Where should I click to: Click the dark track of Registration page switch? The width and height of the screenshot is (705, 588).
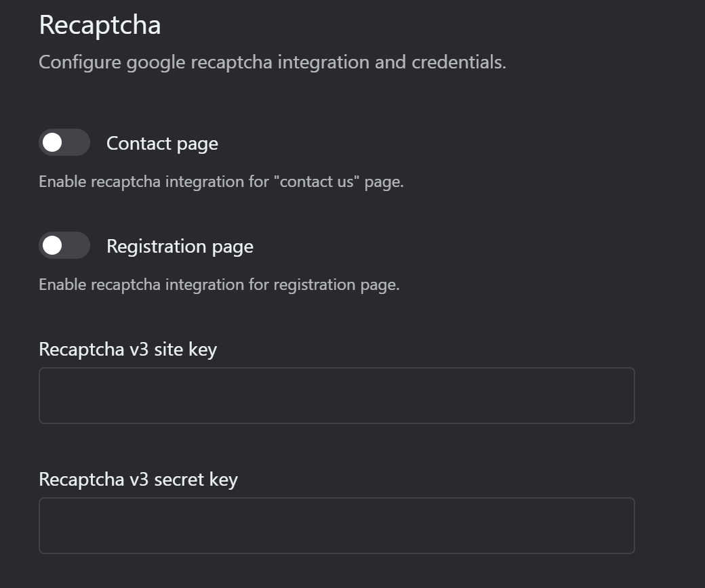point(77,245)
